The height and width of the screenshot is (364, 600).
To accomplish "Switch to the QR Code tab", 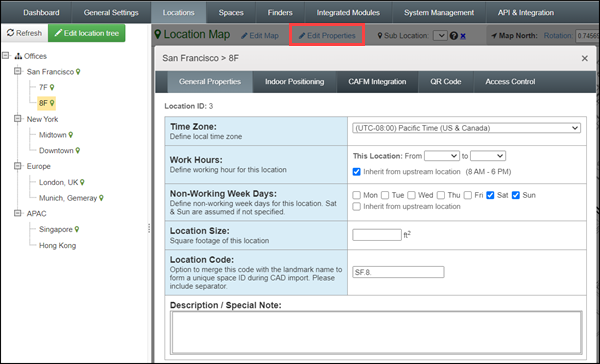I will [445, 82].
